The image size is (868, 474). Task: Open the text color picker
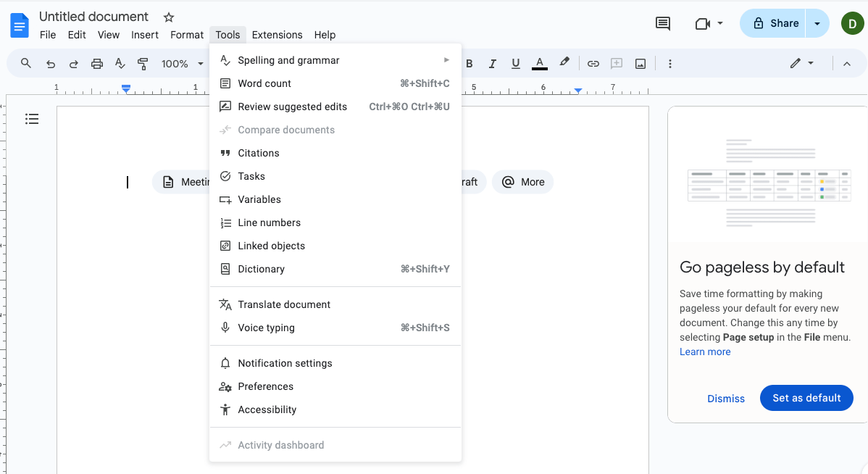coord(539,63)
